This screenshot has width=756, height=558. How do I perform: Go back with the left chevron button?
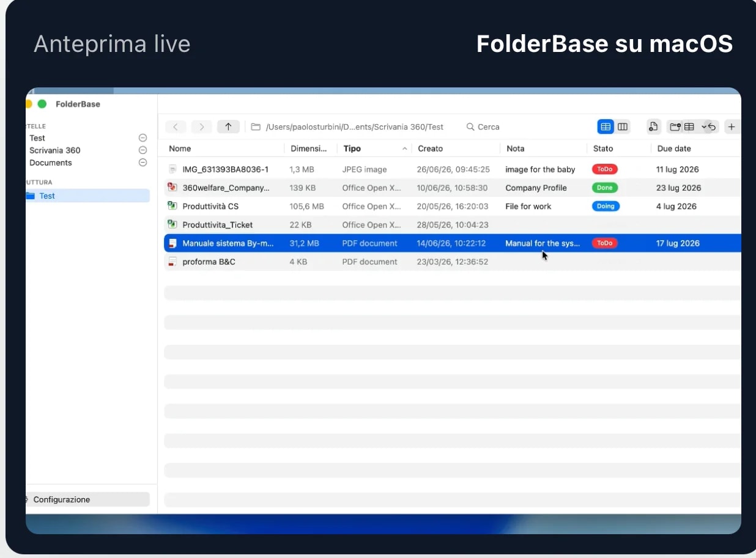(176, 127)
